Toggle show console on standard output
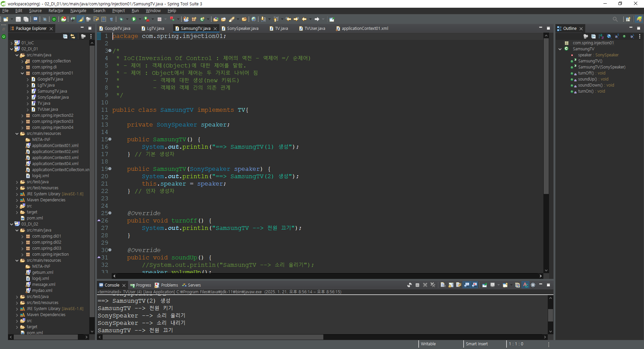The image size is (644, 349). [x=467, y=285]
